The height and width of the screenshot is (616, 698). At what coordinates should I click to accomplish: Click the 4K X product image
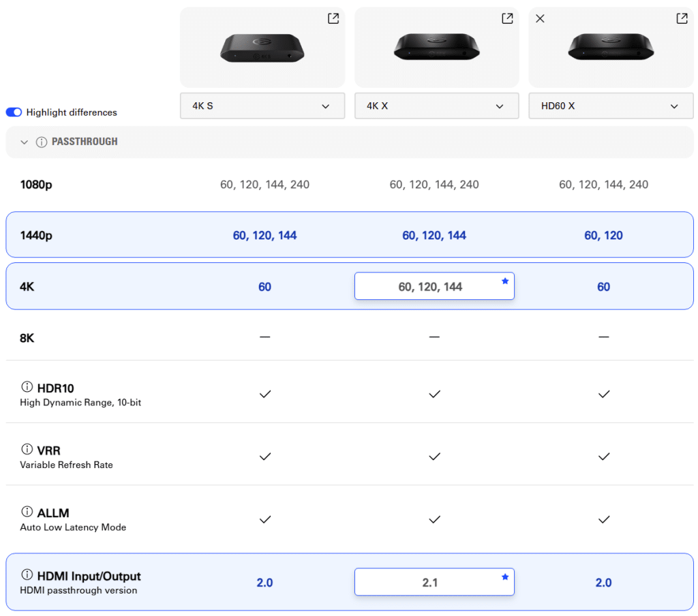(x=436, y=48)
